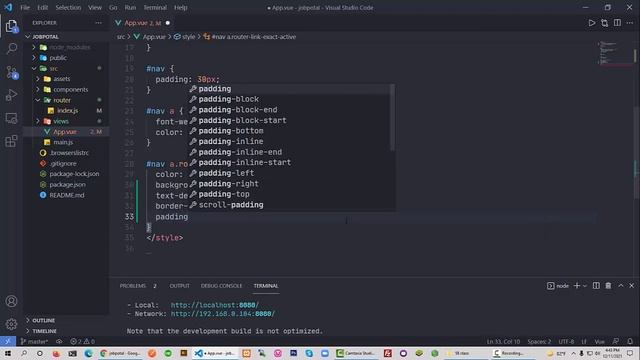
Task: Open the Terminal menu
Action: click(155, 7)
